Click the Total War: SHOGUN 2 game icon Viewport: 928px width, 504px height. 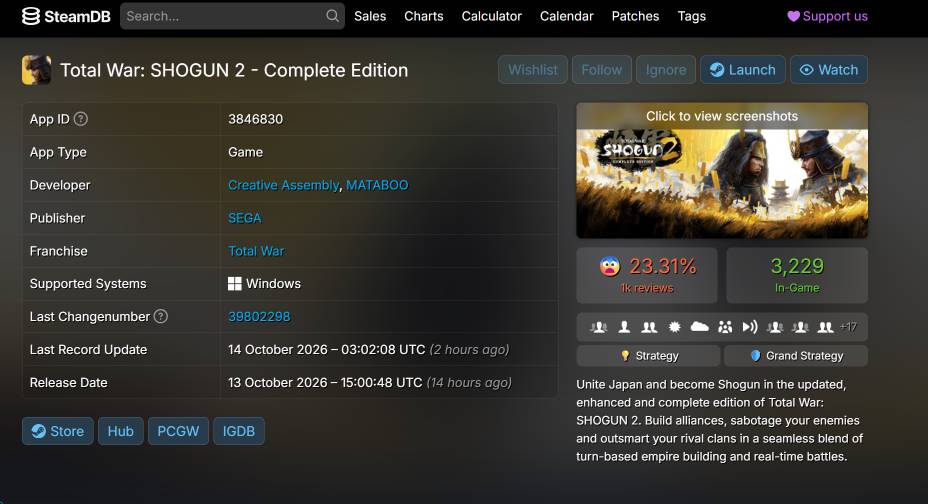(x=36, y=70)
